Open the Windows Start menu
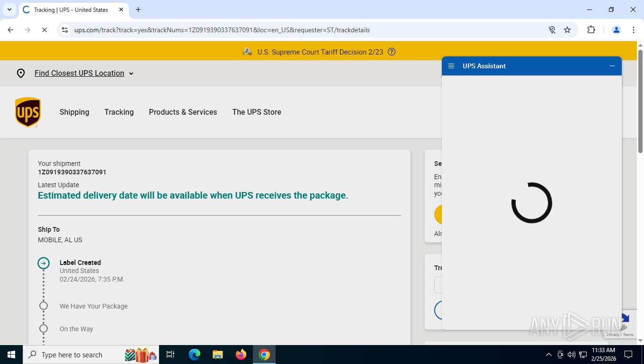Viewport: 644px width, 364px height. 11,355
